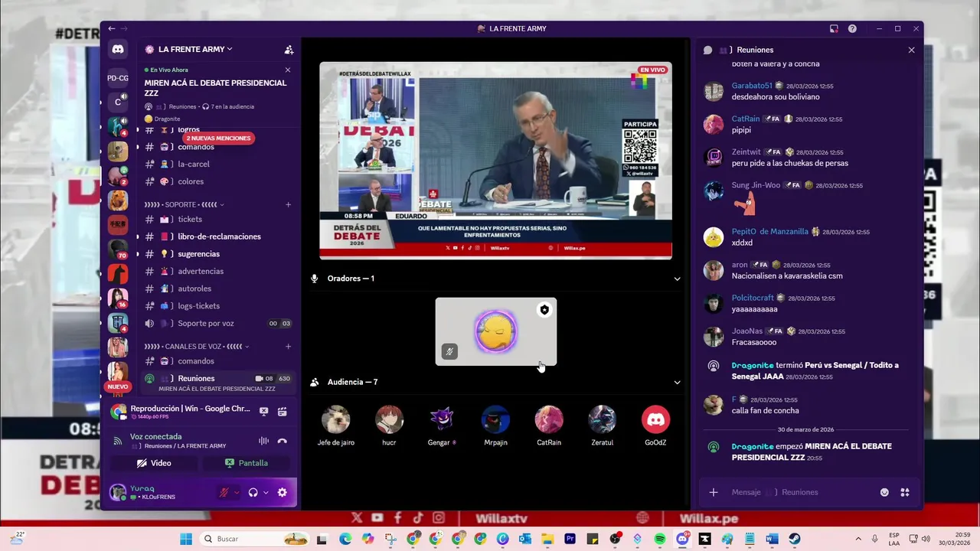Screen dimensions: 980x551
Task: Open the la-carcel channel
Action: coord(217,164)
